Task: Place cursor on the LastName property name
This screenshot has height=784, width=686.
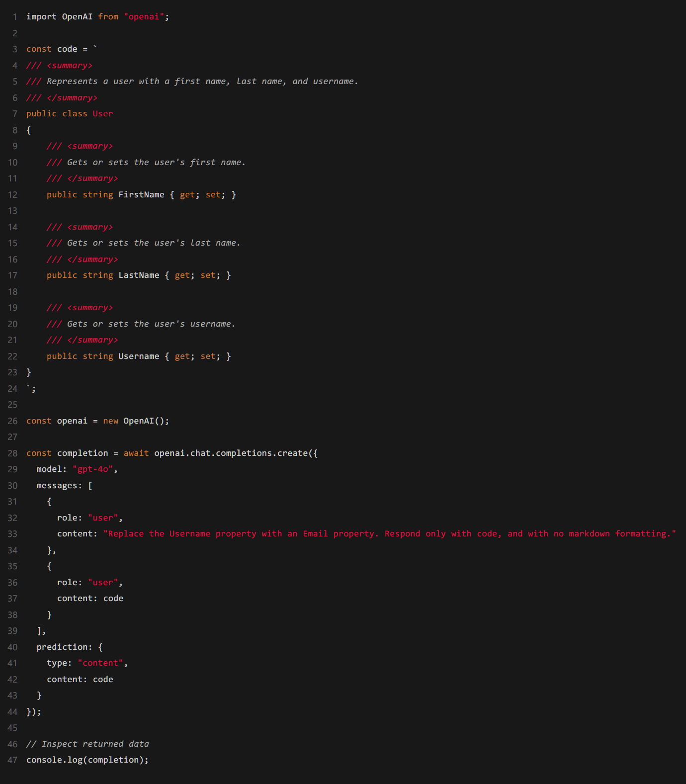Action: click(x=139, y=275)
